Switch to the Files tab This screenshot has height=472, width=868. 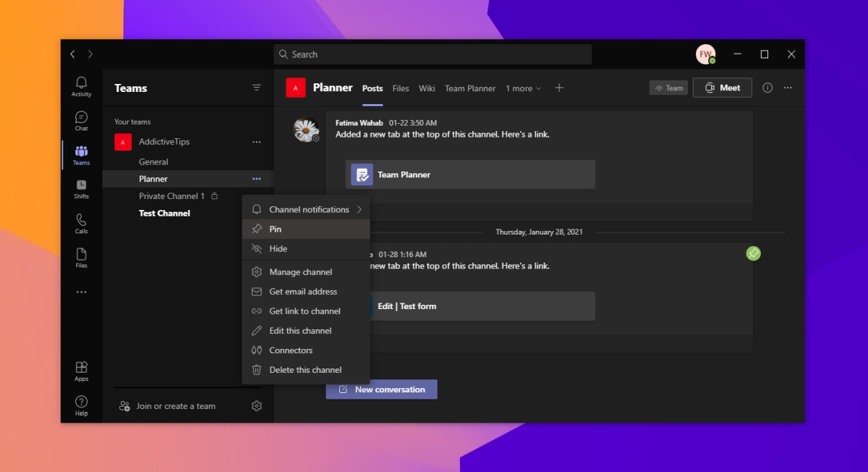[x=401, y=88]
